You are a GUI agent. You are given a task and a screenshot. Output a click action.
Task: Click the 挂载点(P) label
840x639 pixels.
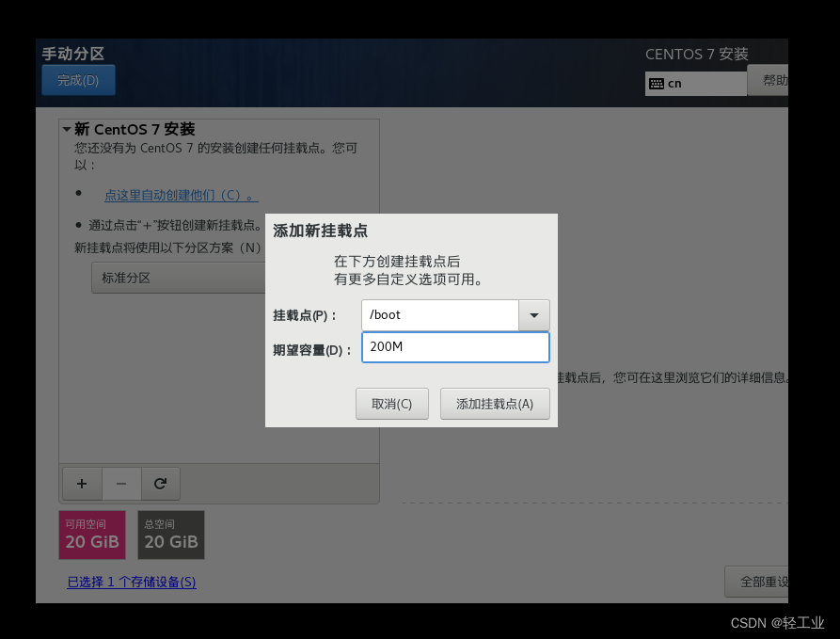[x=305, y=315]
